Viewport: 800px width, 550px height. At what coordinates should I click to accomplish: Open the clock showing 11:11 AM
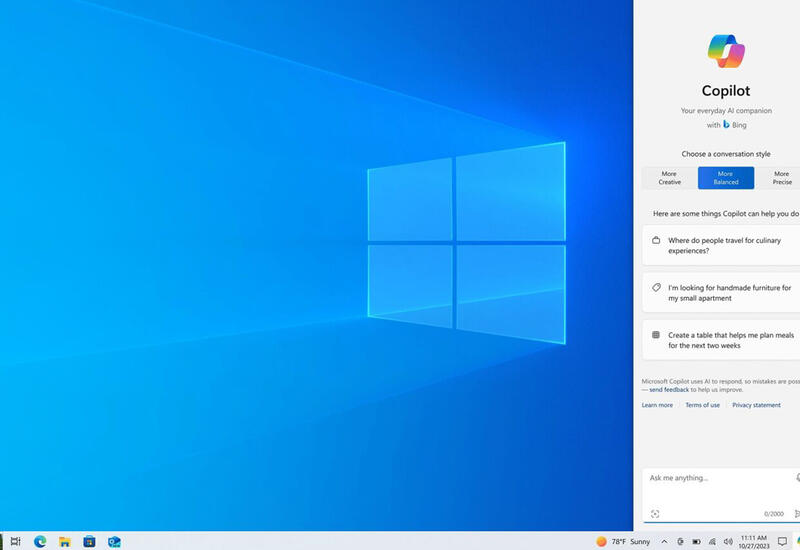754,541
